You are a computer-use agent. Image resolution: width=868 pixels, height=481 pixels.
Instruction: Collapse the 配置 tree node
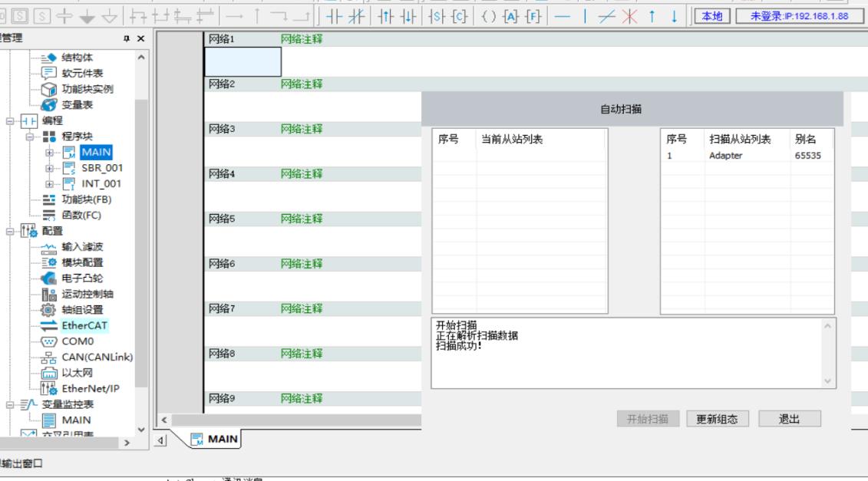[10, 232]
